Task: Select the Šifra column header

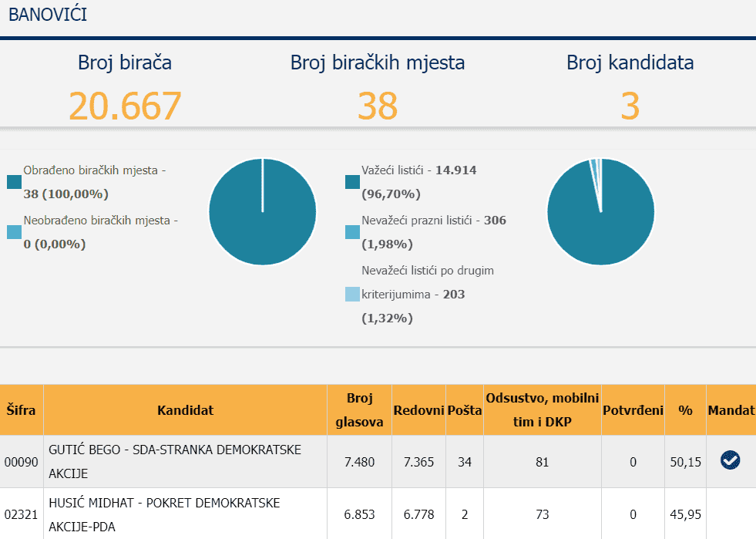Action: click(x=22, y=410)
